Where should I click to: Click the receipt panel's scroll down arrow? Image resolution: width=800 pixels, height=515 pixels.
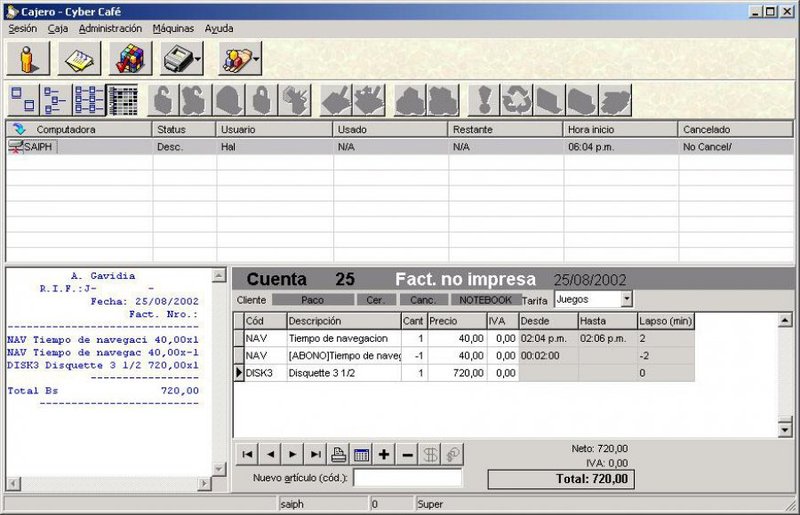pyautogui.click(x=219, y=469)
